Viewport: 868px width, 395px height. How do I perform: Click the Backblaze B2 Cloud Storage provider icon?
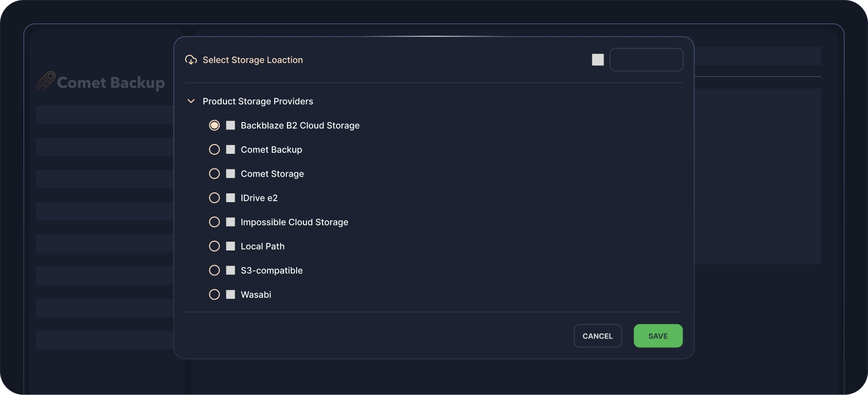point(231,125)
